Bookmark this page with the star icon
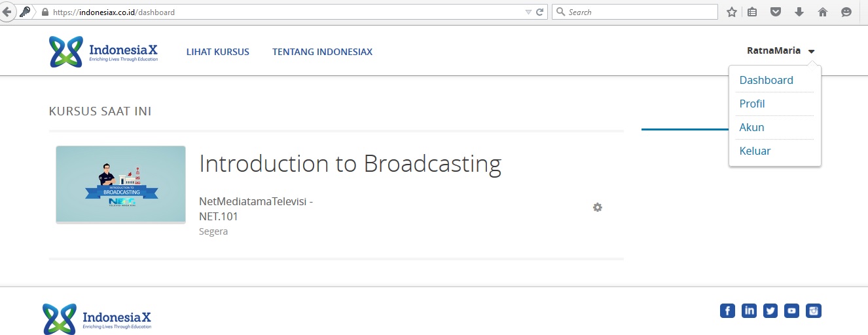 (x=732, y=12)
